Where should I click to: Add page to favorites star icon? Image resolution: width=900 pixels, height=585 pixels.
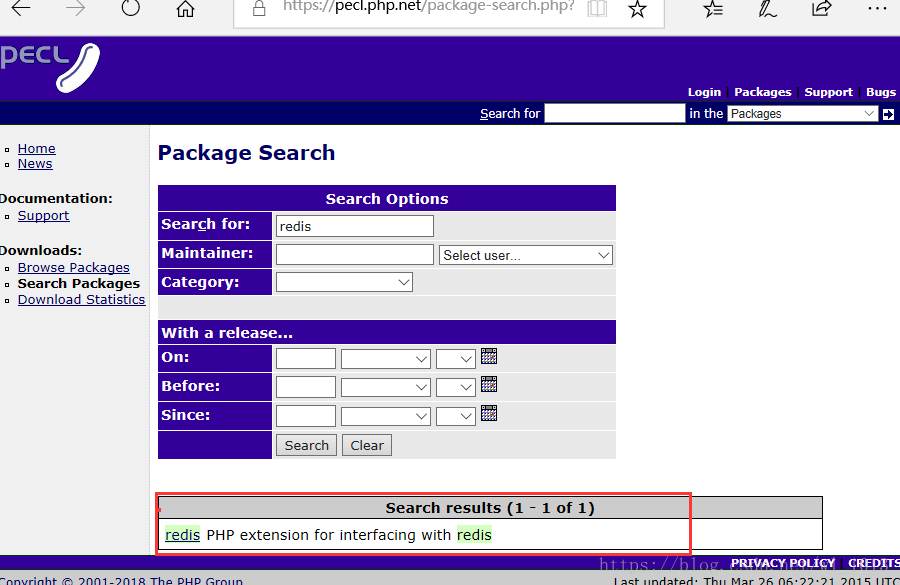(x=637, y=8)
